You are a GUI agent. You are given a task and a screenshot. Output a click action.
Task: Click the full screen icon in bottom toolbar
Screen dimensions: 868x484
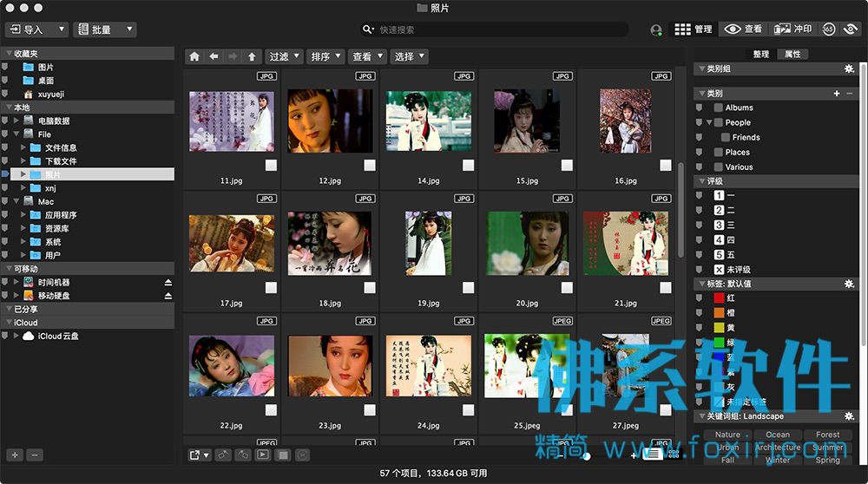click(x=283, y=455)
